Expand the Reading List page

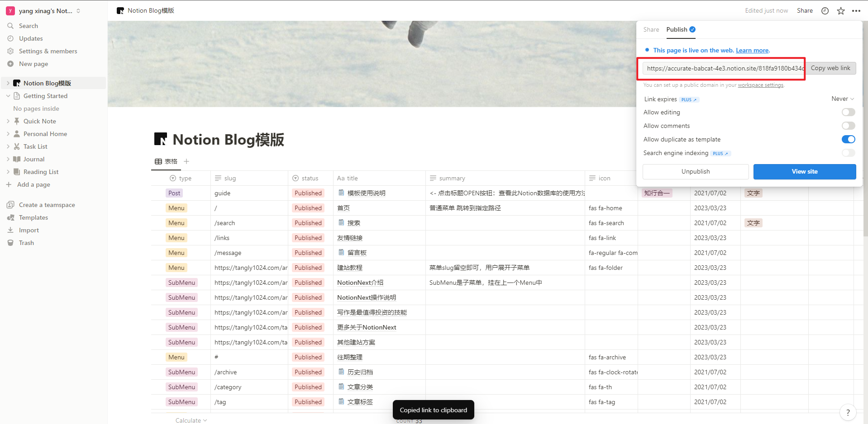coord(8,172)
